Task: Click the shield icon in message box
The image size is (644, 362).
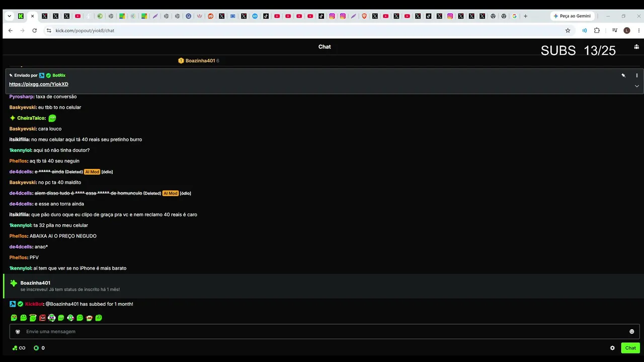Action: point(18,332)
